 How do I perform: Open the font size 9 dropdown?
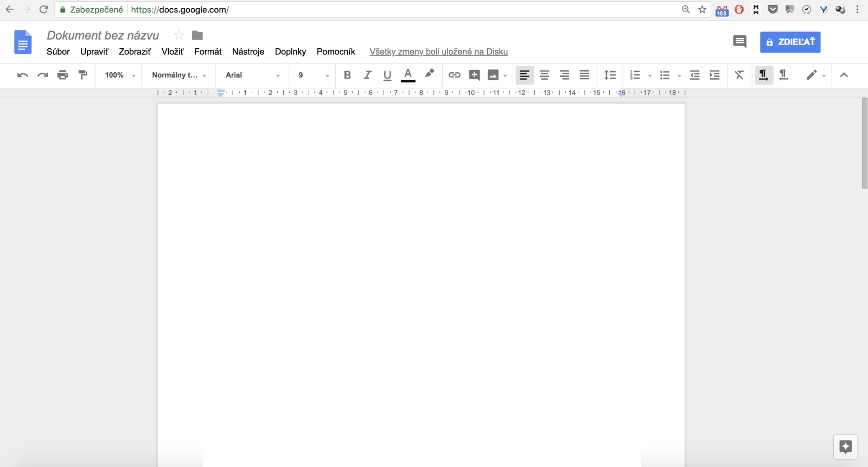pos(314,75)
